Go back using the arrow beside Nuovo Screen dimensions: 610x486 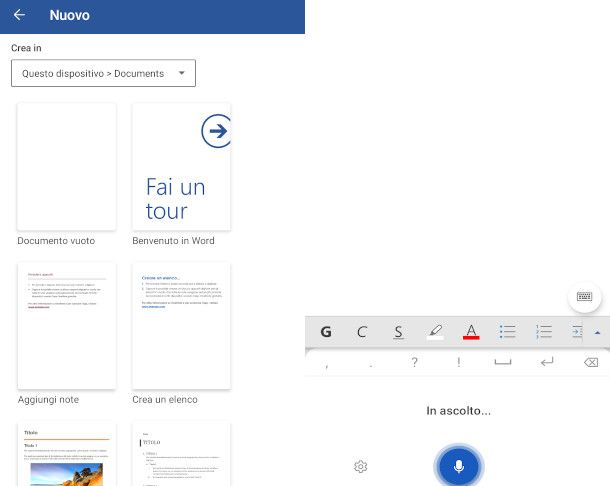tap(19, 15)
